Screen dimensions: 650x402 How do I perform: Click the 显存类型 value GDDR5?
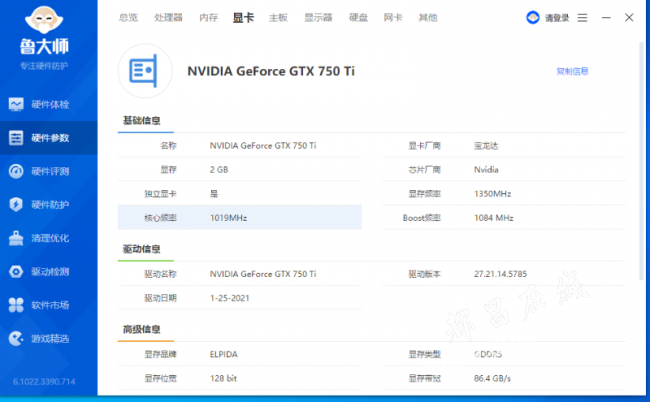[x=488, y=354]
